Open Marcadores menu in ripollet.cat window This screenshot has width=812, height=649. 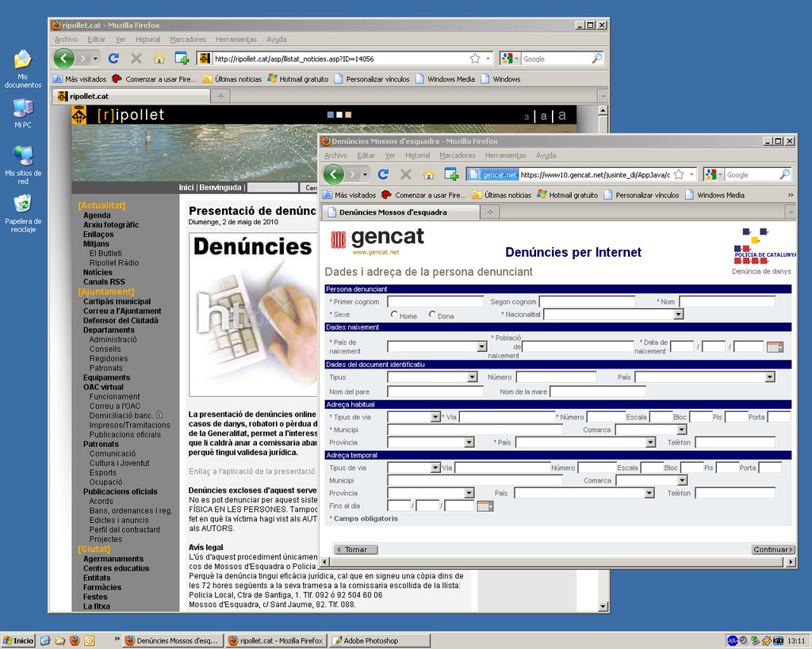[188, 39]
